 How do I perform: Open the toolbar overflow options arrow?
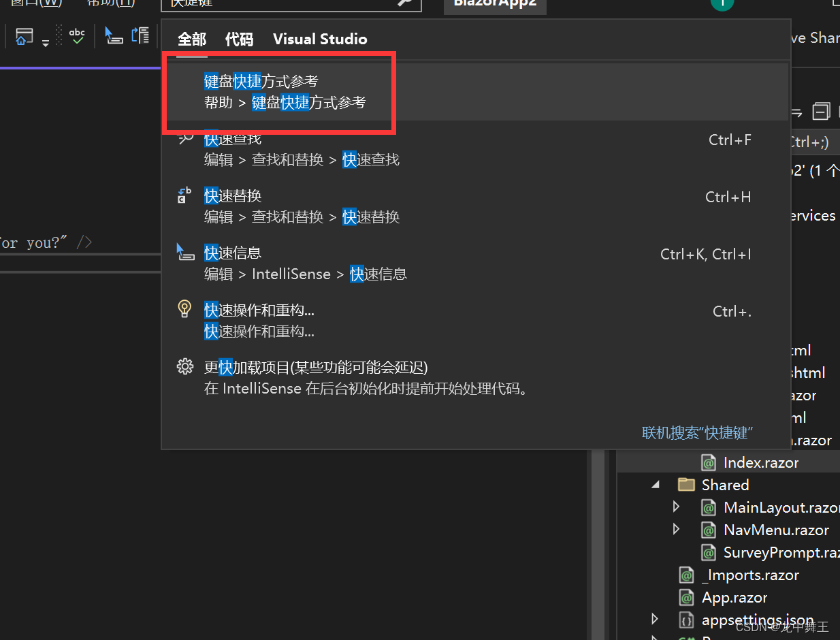tap(46, 42)
